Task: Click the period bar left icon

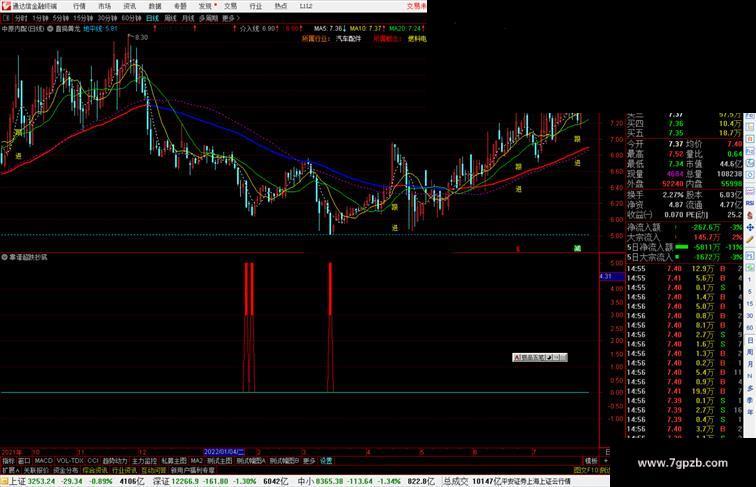Action: pos(6,18)
